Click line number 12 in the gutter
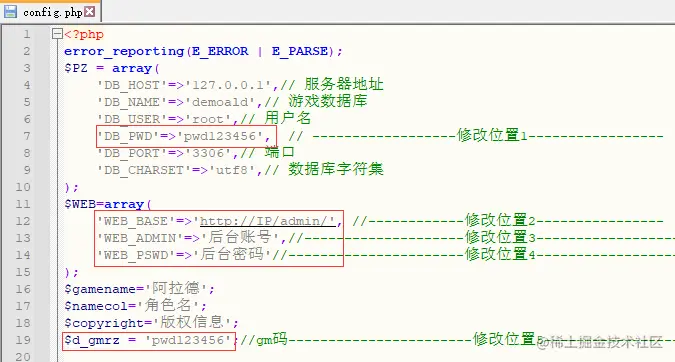The width and height of the screenshot is (675, 362). 23,221
